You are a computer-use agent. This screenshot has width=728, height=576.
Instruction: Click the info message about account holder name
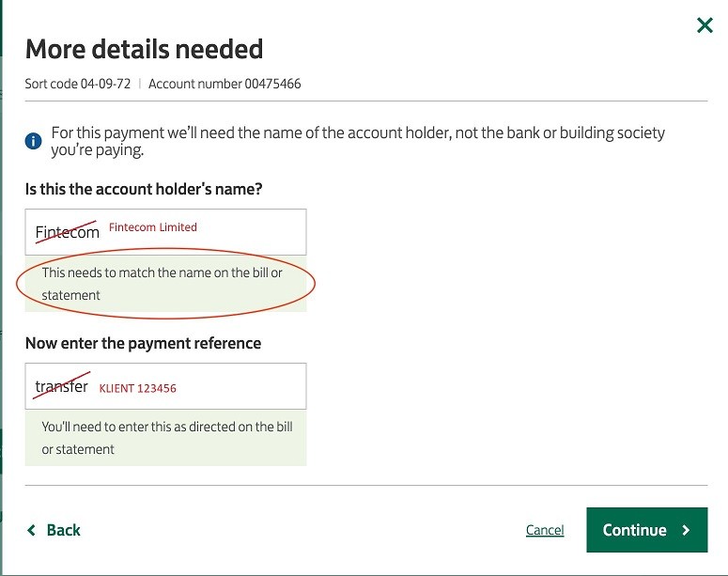pos(358,141)
